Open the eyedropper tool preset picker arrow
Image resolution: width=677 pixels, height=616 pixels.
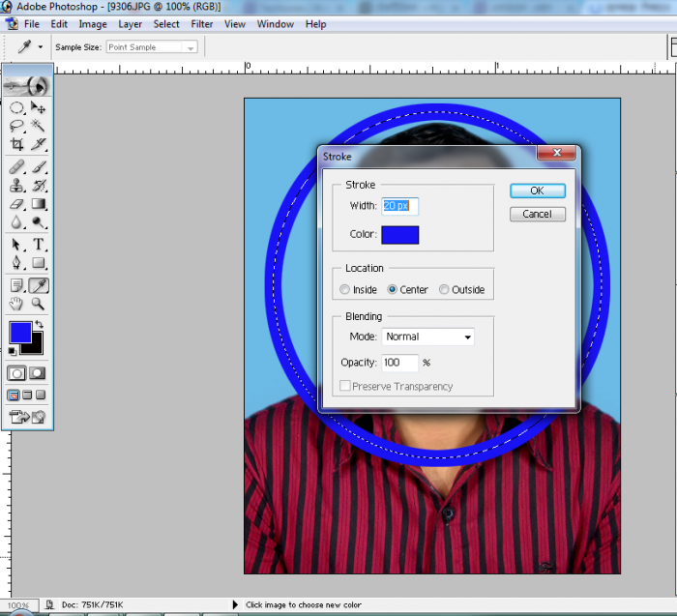click(x=40, y=46)
